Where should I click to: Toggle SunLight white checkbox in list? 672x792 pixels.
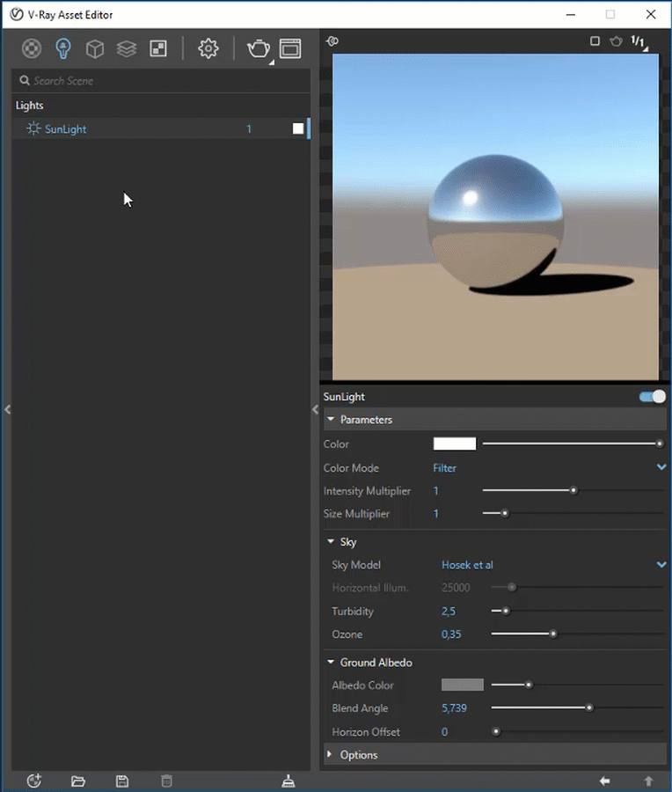point(298,128)
